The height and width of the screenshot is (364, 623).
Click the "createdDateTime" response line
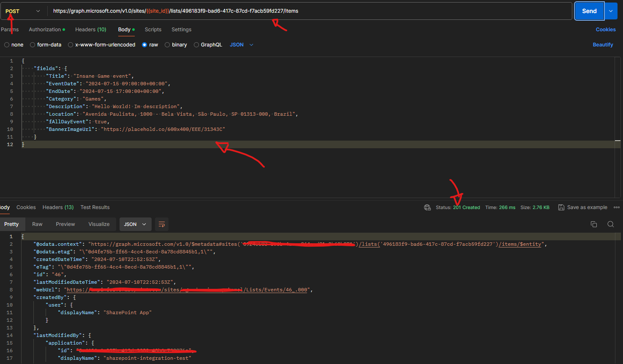(98, 259)
